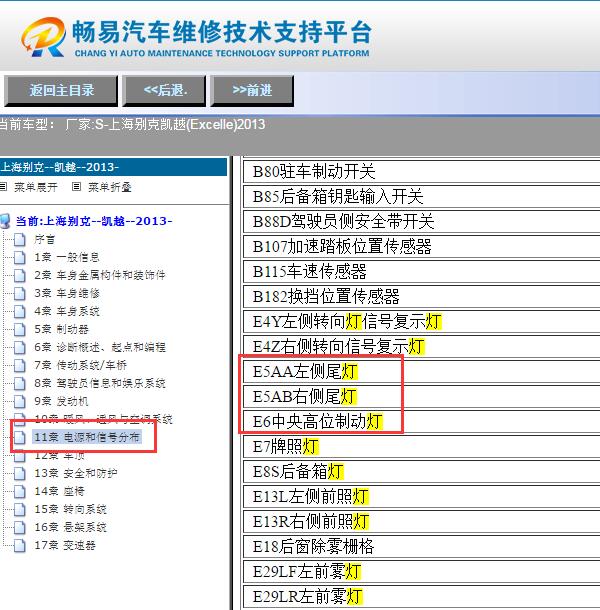Open the E18后窗除雾栅格 entry
600x610 pixels.
tap(421, 547)
